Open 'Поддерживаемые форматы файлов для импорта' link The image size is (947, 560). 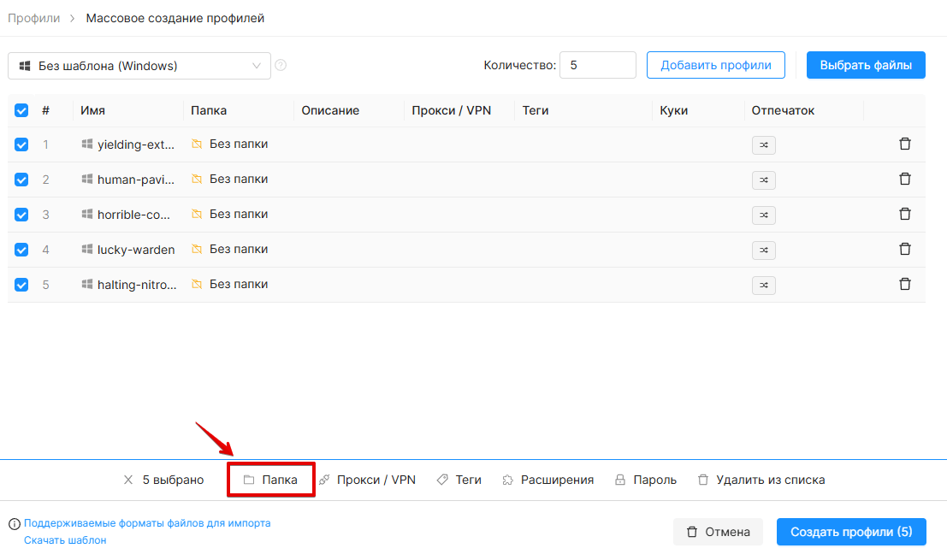click(147, 523)
